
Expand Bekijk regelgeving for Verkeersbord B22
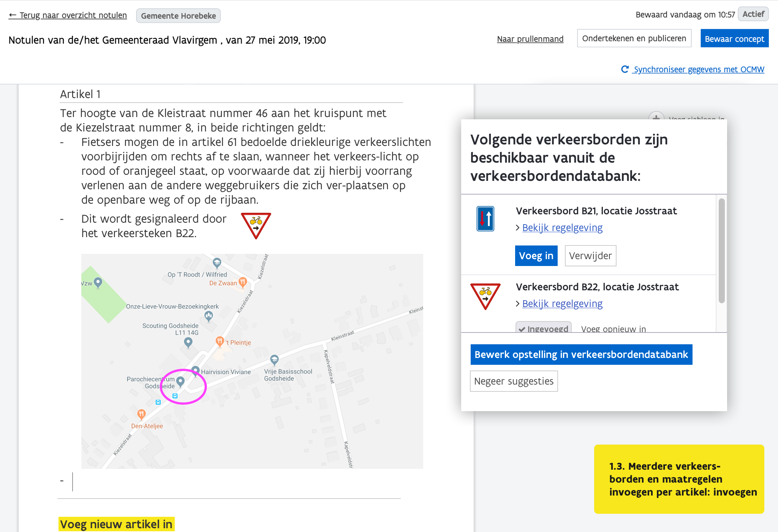coord(562,304)
